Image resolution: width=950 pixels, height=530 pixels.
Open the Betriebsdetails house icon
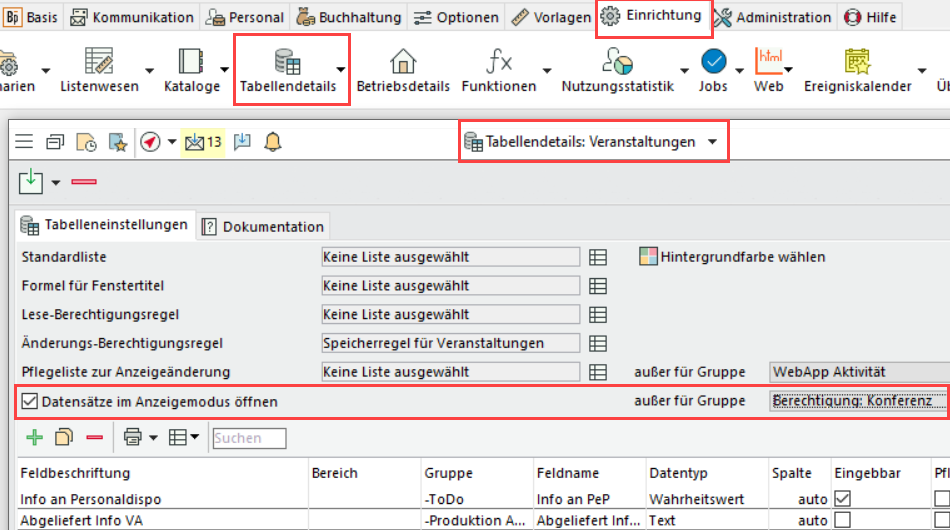coord(403,69)
